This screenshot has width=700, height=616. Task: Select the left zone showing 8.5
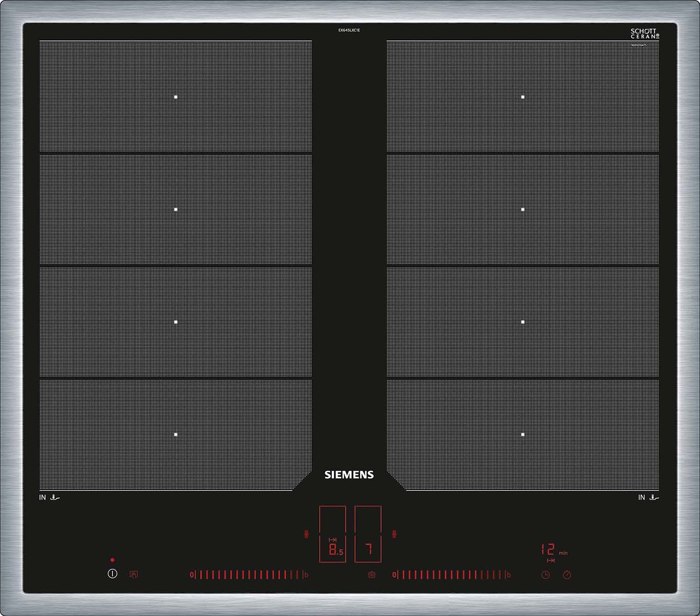click(x=333, y=534)
